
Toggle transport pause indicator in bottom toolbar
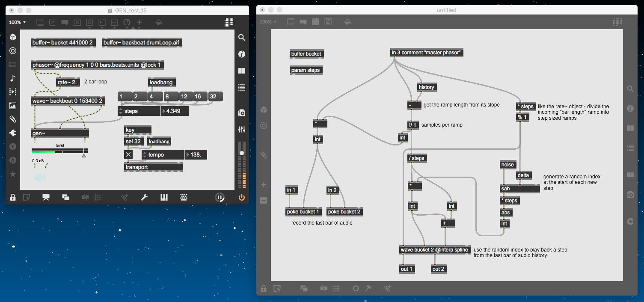tap(220, 197)
